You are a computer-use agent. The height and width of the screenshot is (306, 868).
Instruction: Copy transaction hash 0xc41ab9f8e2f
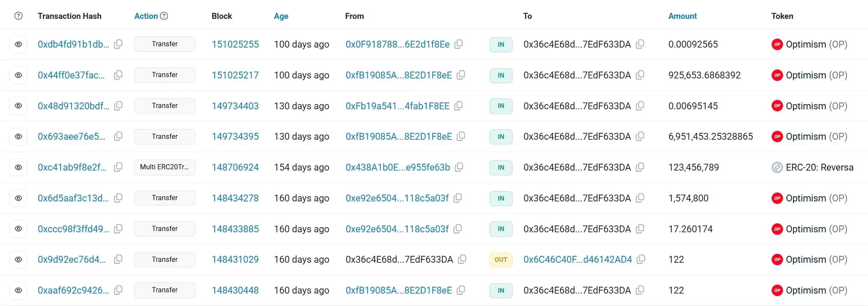coord(118,167)
